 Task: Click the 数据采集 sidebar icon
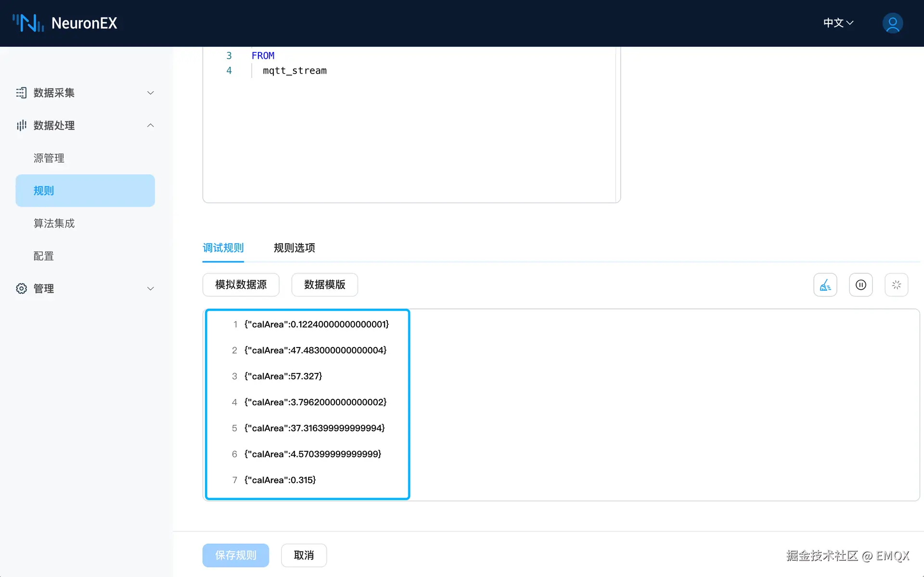(x=21, y=93)
